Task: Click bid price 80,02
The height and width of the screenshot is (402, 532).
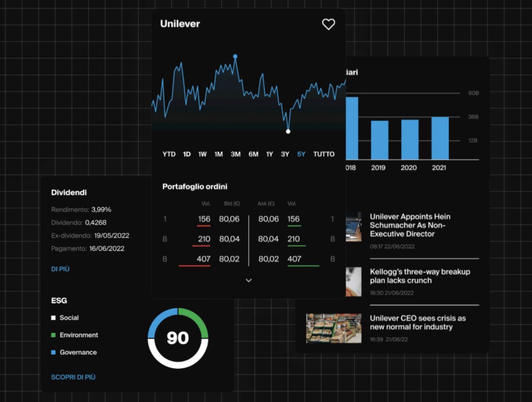Action: [x=229, y=259]
